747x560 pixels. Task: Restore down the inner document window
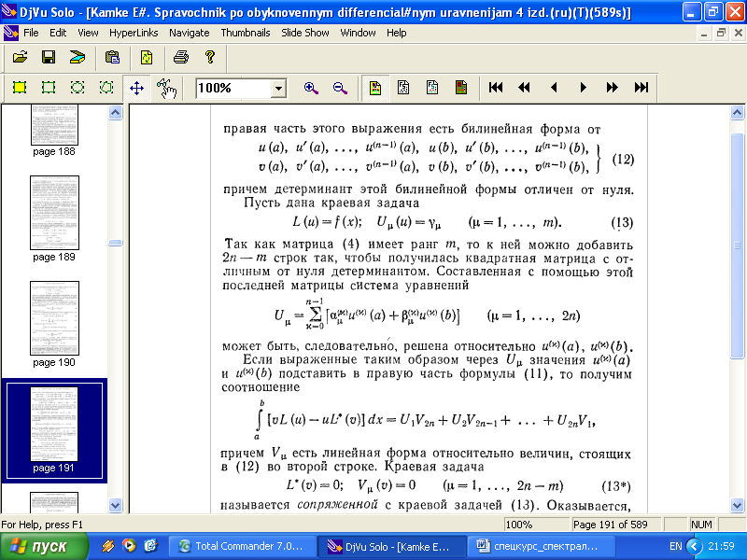tap(721, 33)
